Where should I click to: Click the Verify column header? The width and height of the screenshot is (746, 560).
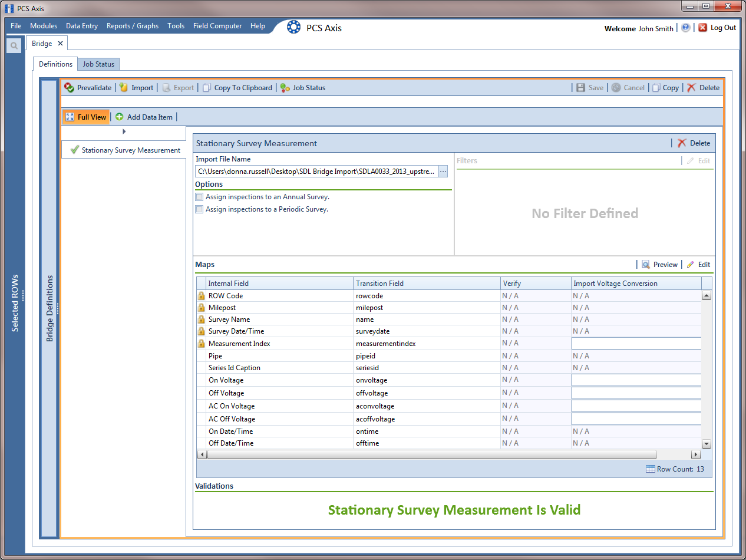point(536,284)
